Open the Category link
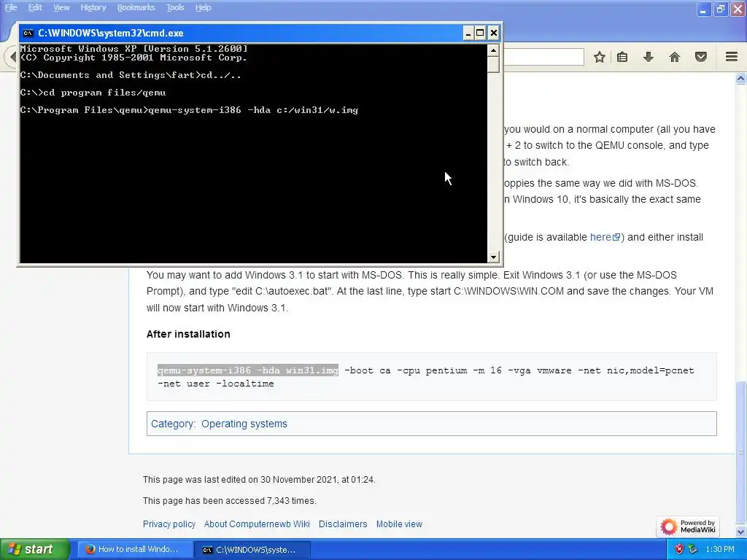 coord(172,424)
